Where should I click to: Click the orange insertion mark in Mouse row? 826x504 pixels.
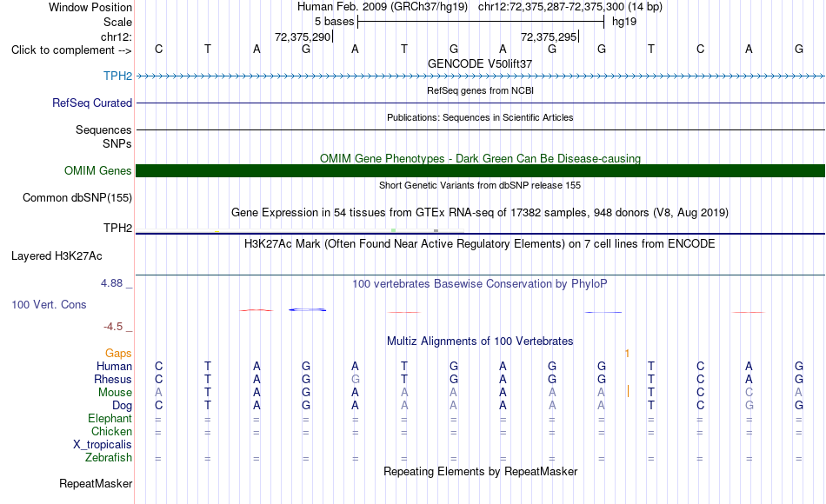(x=628, y=391)
